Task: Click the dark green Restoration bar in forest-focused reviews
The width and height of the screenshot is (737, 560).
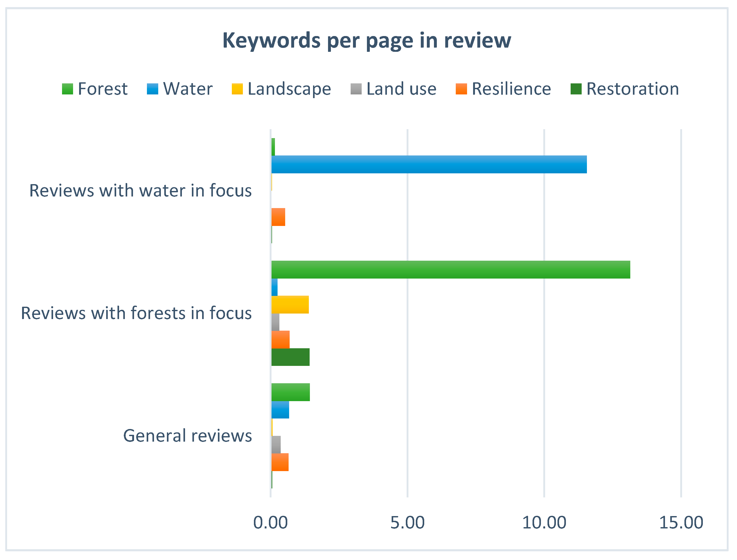Action: (290, 357)
